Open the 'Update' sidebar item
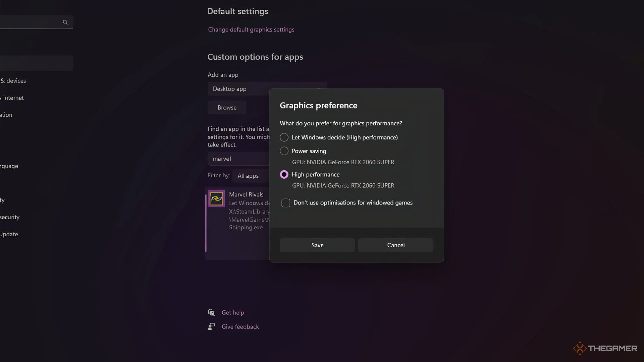Viewport: 644px width, 362px height. pos(9,234)
